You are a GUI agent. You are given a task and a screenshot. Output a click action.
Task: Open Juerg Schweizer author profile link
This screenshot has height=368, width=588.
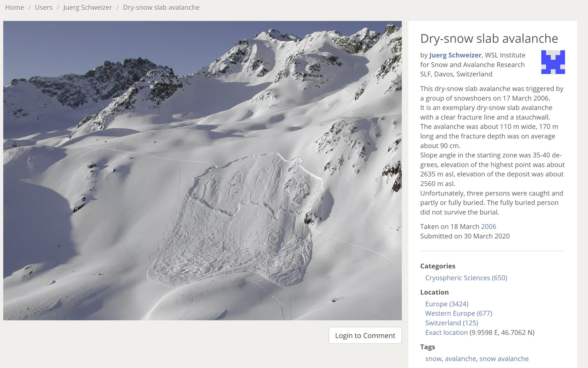[x=455, y=55]
